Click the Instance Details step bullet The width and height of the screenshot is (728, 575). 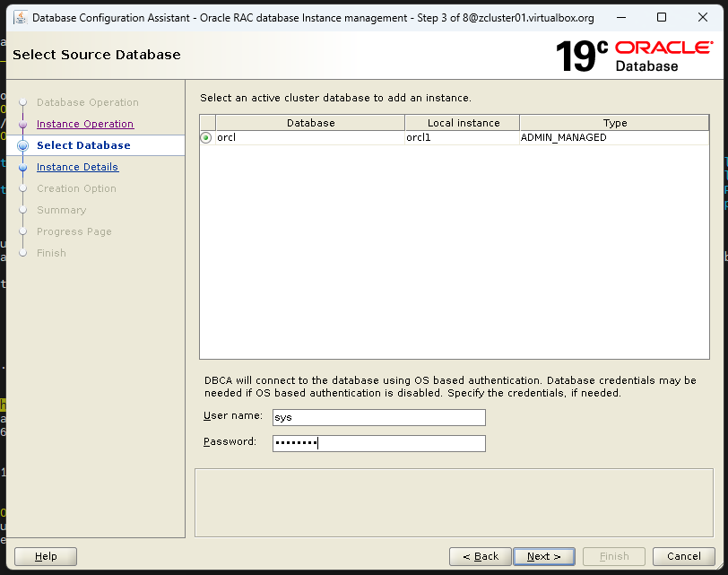click(x=22, y=167)
